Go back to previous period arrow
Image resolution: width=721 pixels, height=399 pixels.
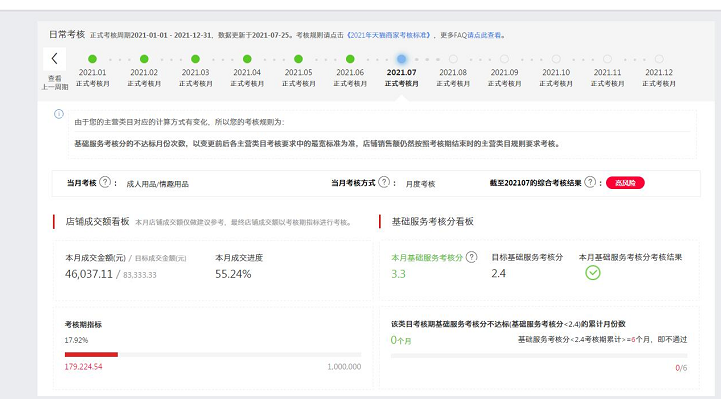55,58
